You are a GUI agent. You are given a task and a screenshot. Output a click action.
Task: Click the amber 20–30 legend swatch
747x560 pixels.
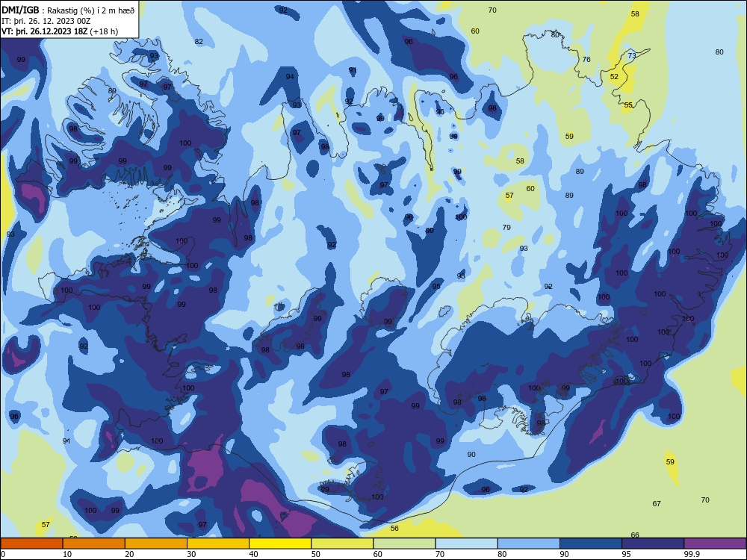coord(156,544)
